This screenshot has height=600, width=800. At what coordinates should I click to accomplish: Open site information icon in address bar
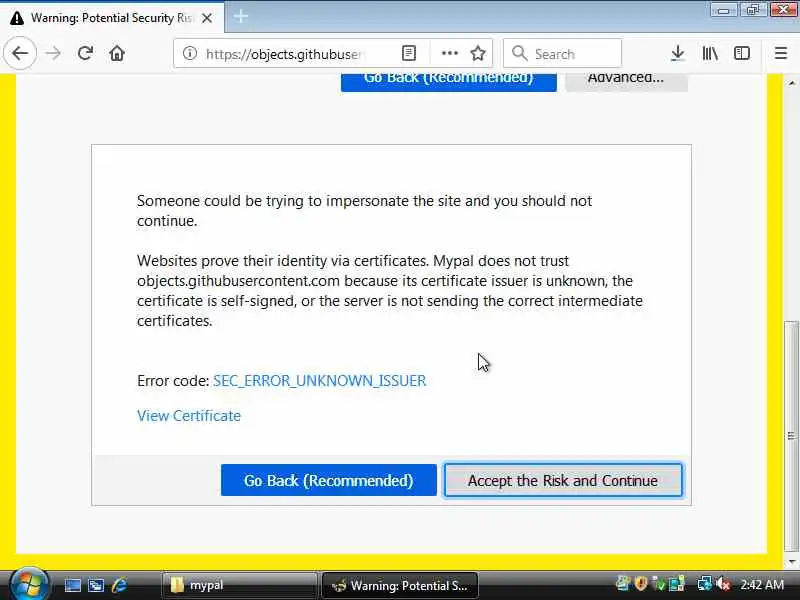coord(190,53)
